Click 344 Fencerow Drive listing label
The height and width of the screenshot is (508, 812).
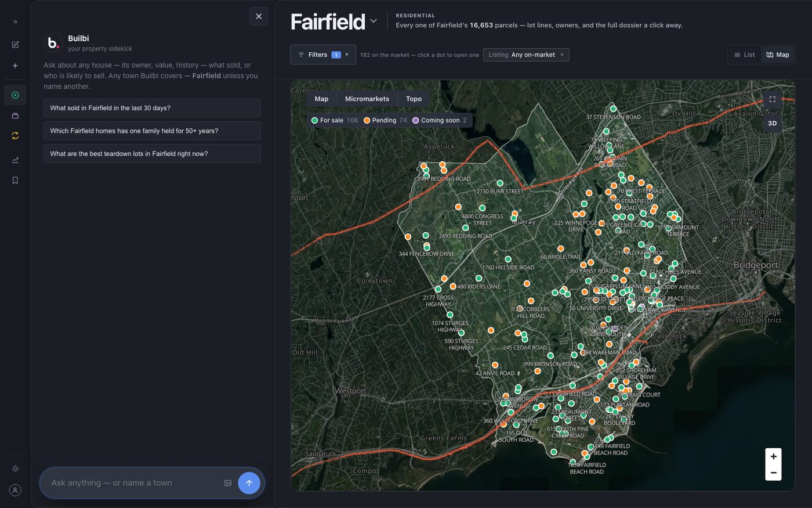(x=427, y=254)
